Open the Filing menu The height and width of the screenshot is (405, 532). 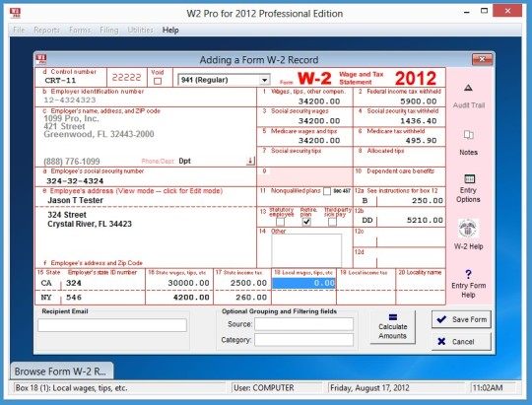coord(109,30)
